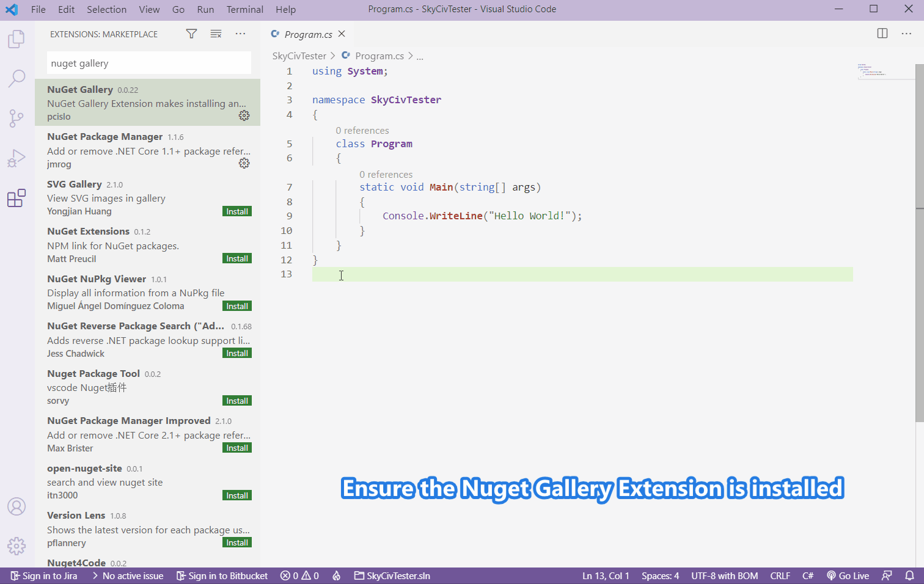
Task: Switch to the Program.cs tab
Action: (x=308, y=34)
